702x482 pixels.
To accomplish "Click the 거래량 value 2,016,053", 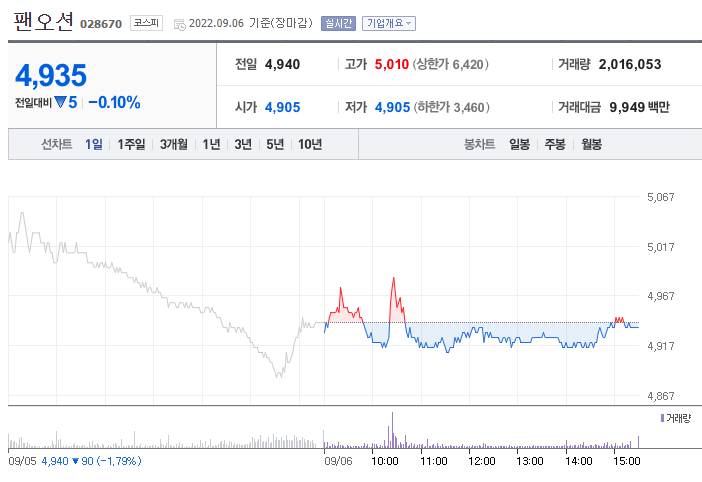I will (x=630, y=64).
